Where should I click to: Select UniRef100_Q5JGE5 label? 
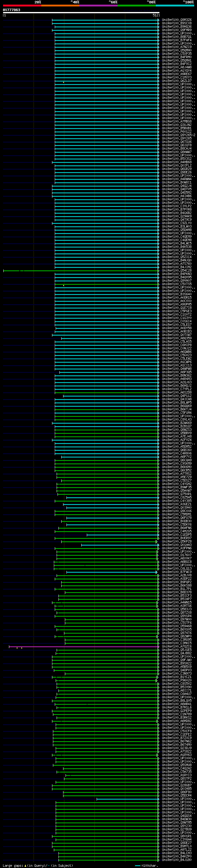pyautogui.click(x=177, y=650)
